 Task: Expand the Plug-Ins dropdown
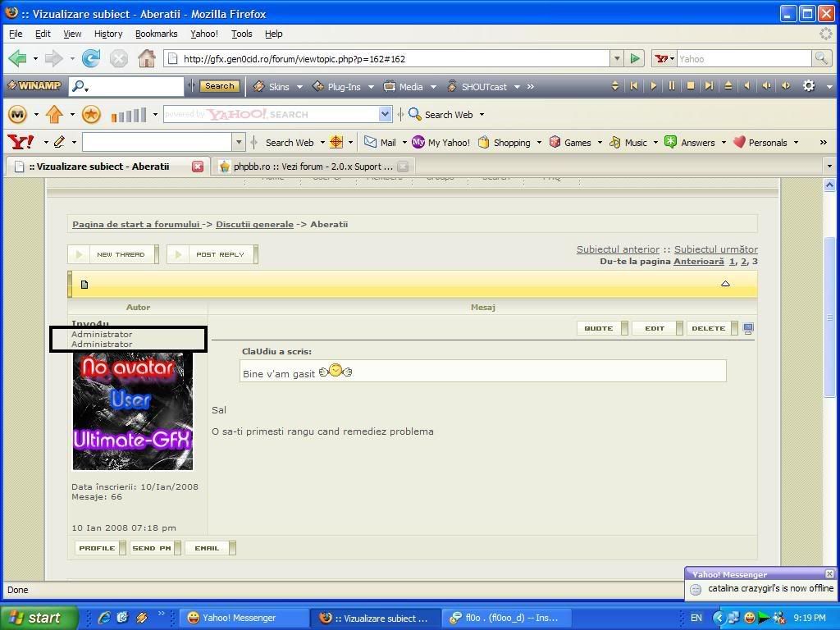point(371,87)
